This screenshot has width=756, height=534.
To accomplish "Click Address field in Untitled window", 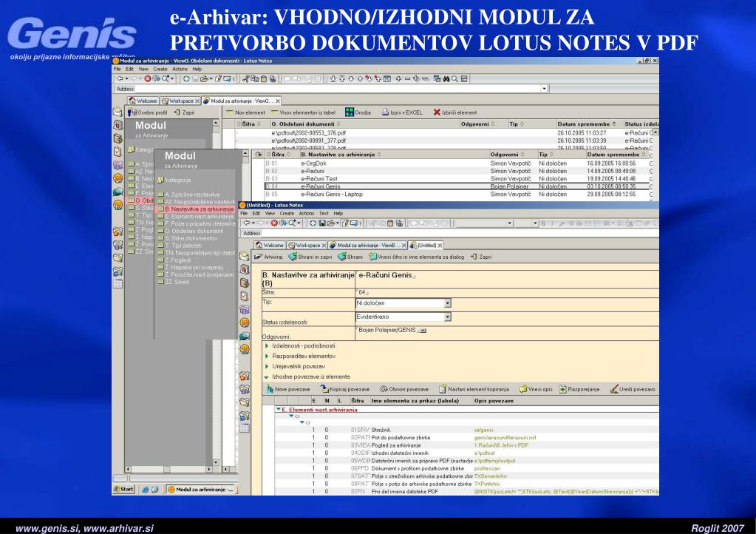I will [x=460, y=233].
